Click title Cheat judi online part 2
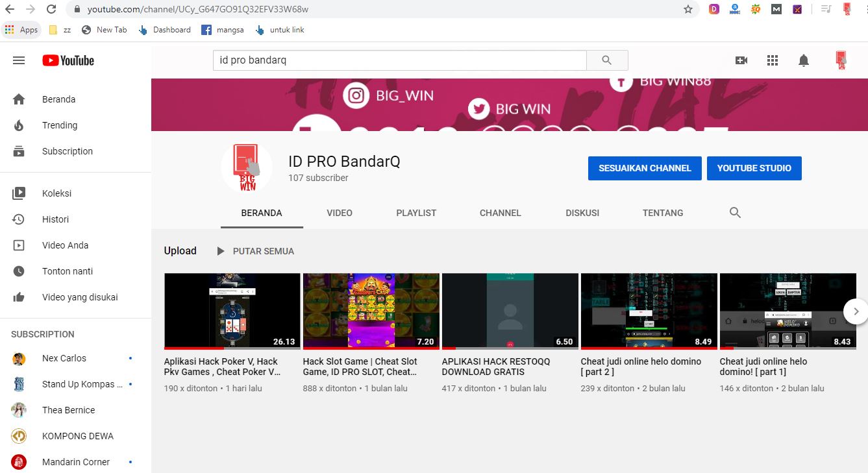 (x=641, y=367)
